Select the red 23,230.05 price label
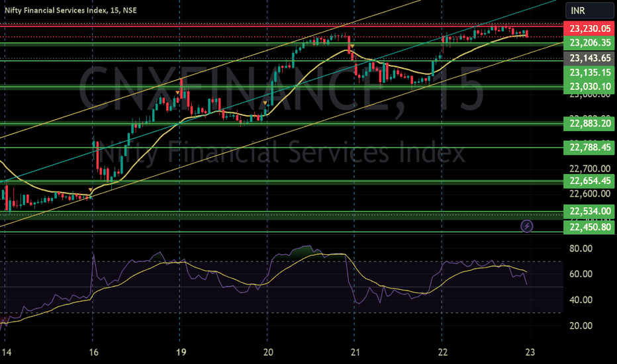 589,28
